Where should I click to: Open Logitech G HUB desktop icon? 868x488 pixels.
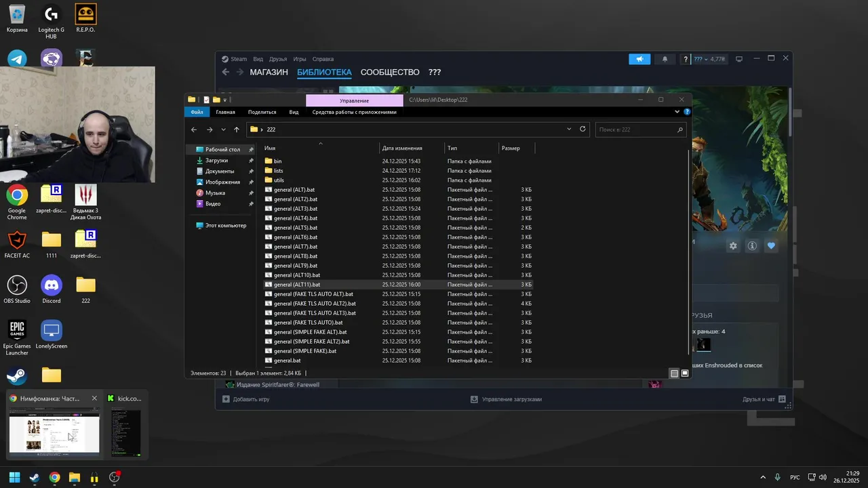[51, 22]
